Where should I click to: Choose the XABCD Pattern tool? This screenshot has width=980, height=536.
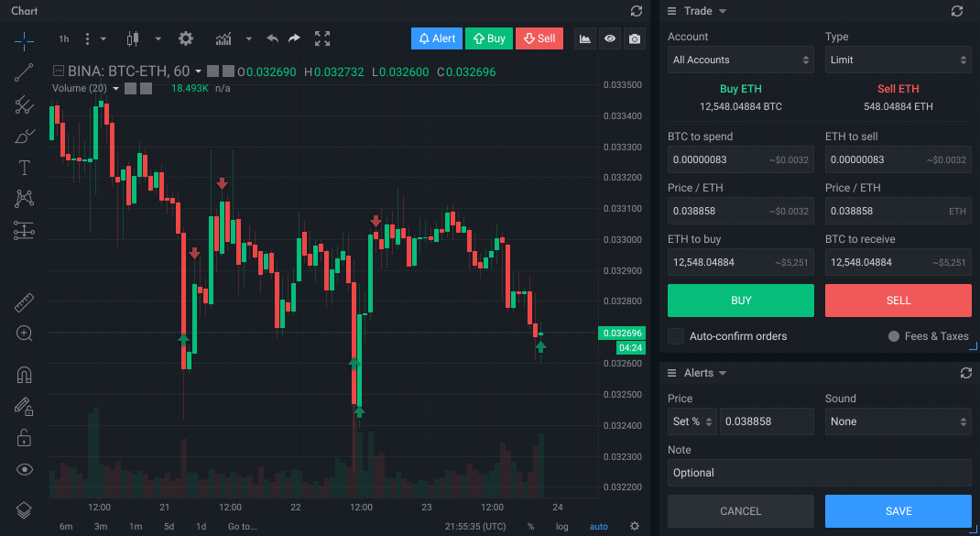pos(24,199)
